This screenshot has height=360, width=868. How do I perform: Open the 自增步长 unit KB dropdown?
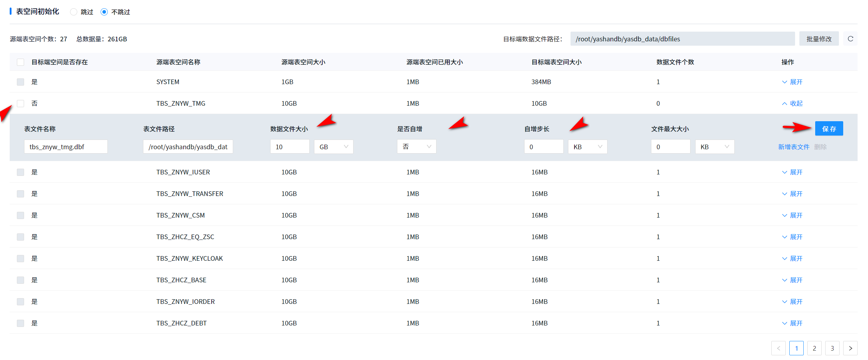(587, 147)
